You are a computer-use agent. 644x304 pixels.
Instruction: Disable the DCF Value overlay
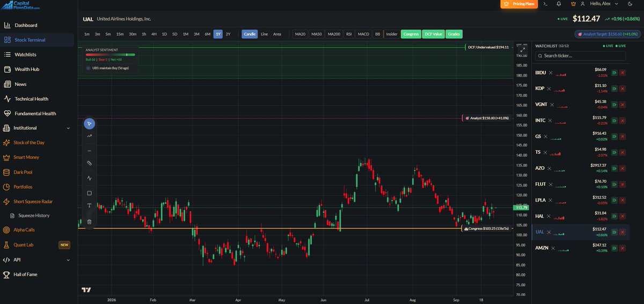[x=434, y=34]
